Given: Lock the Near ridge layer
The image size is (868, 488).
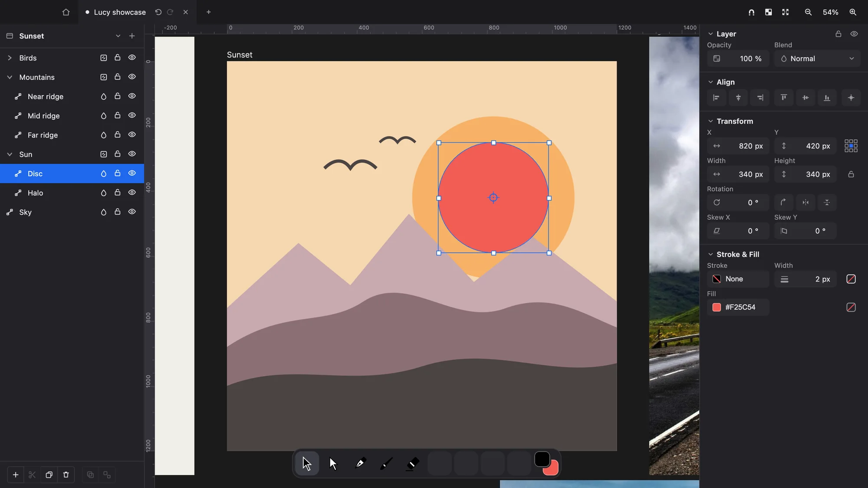Looking at the screenshot, I should 117,96.
